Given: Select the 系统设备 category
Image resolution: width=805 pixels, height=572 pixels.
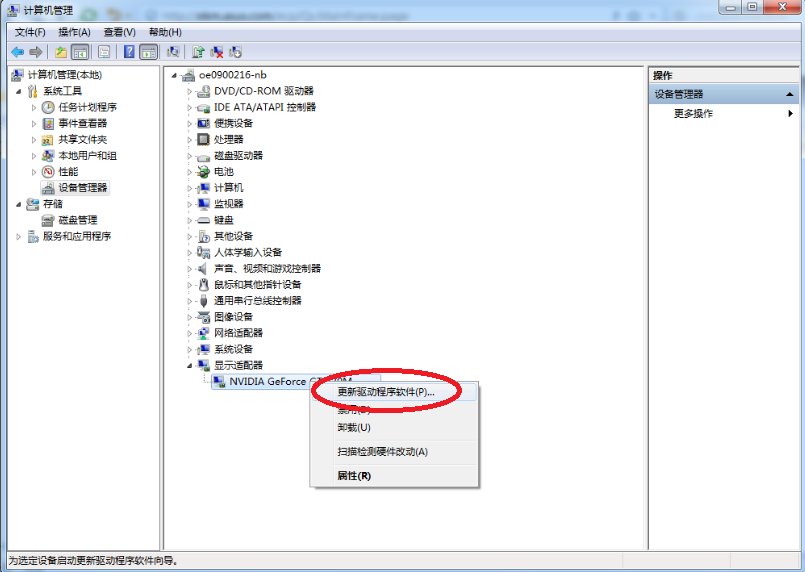Looking at the screenshot, I should point(233,349).
